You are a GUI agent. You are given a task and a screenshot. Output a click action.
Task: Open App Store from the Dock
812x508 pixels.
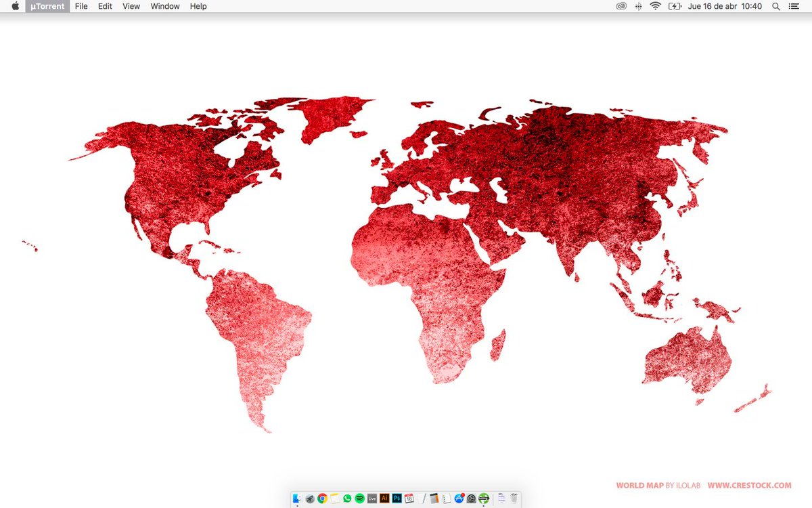click(x=459, y=499)
